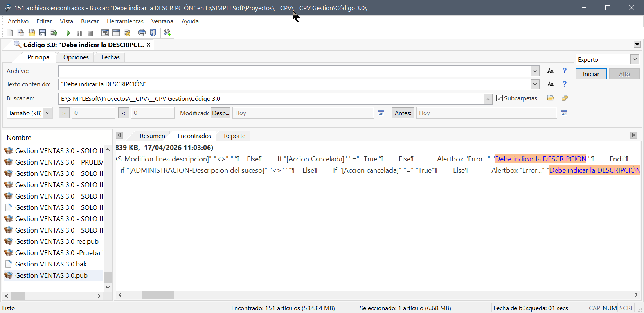Screen dimensions: 644x313
Task: Click the file list horizontal scrollbar thumb
Action: pos(18,296)
